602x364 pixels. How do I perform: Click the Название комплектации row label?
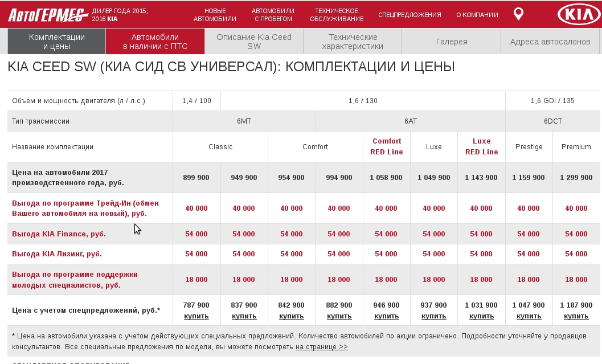[x=52, y=146]
